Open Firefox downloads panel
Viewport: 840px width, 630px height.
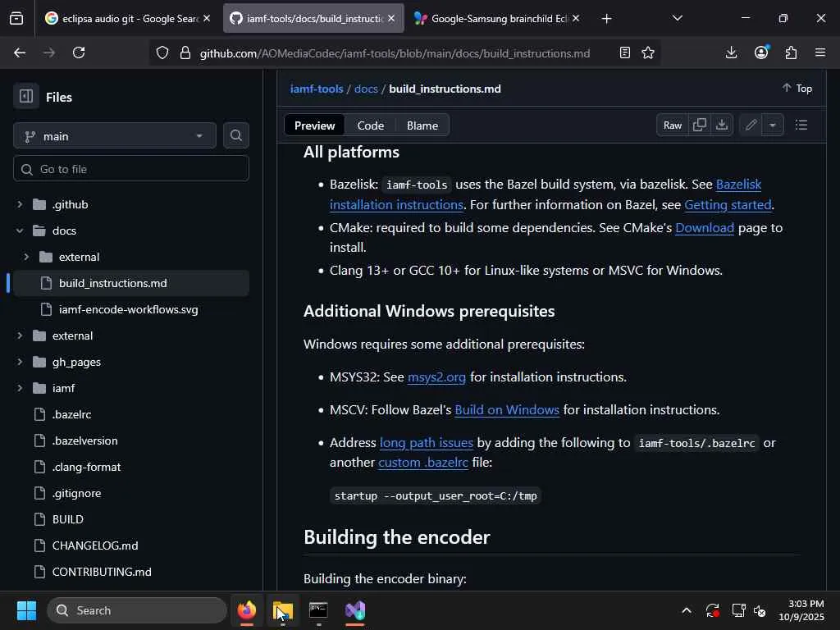click(x=731, y=52)
